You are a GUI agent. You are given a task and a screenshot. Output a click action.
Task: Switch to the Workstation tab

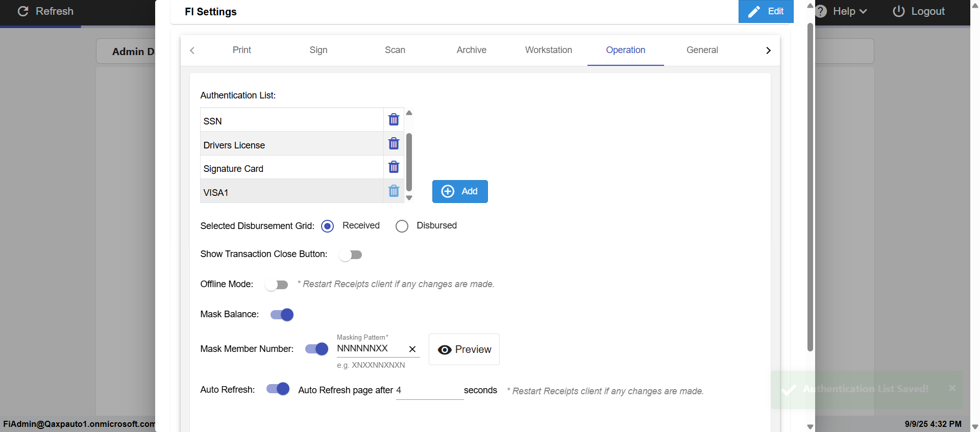[549, 50]
